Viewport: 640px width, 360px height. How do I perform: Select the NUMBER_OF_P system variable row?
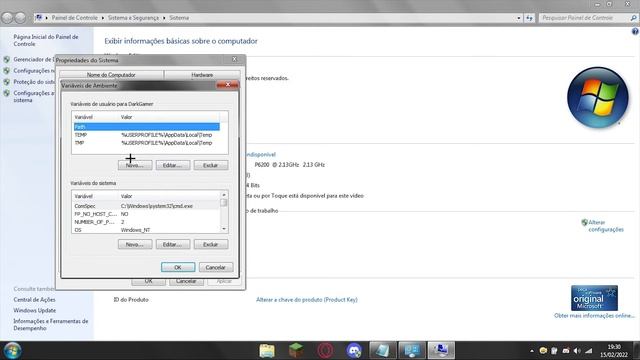[146, 222]
